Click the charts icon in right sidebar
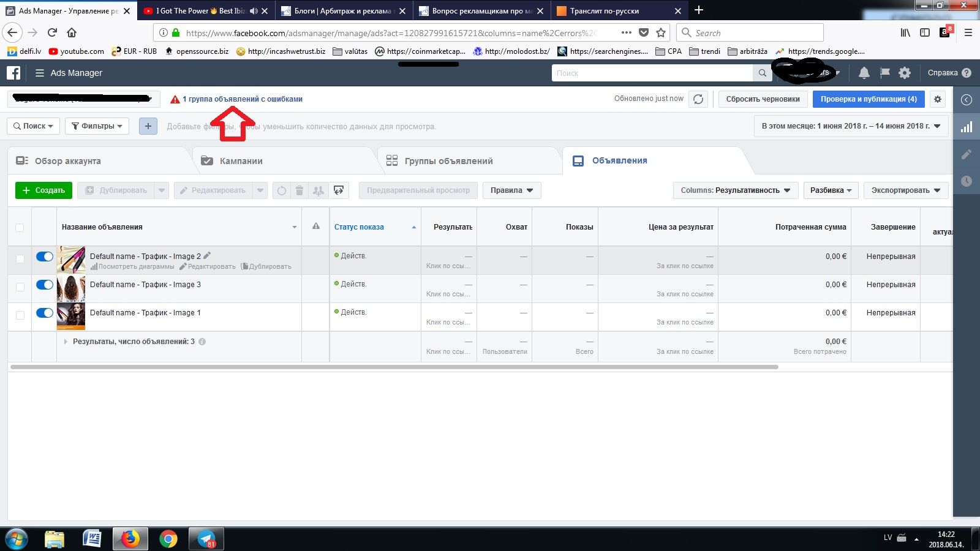 (x=967, y=127)
